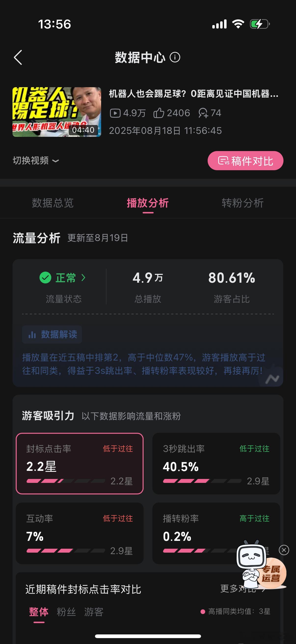Click the 稿件对比 button
The image size is (296, 644).
click(245, 161)
